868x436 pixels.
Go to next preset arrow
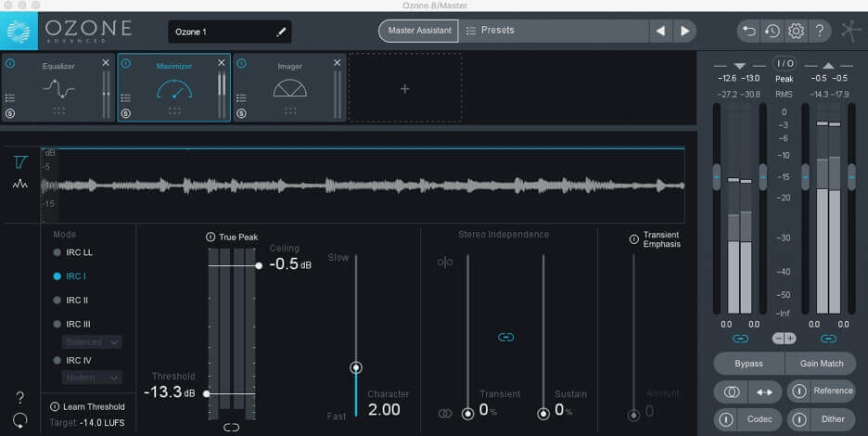[x=684, y=31]
